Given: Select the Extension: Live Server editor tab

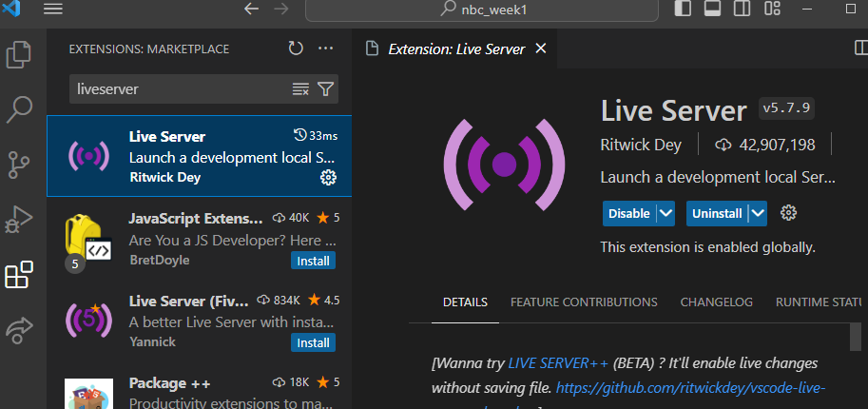Looking at the screenshot, I should [x=455, y=49].
